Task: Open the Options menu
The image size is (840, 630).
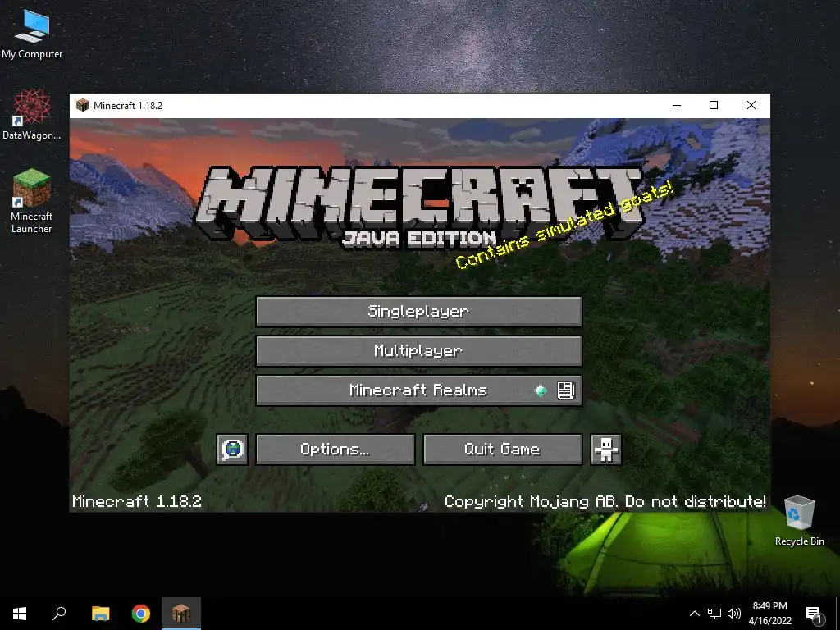Action: click(336, 449)
